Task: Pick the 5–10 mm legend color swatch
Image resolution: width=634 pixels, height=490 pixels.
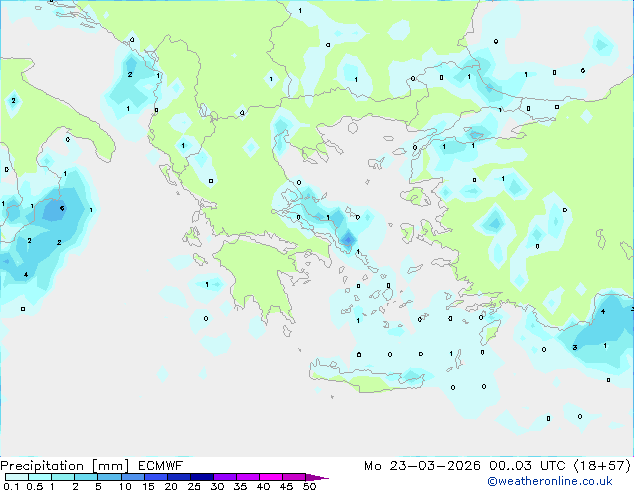Action: coord(109,477)
